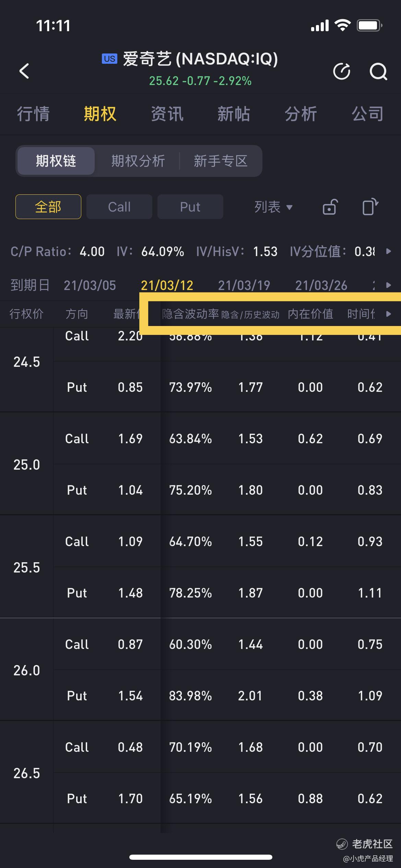Screen dimensions: 401x868
Task: Tap the US market badge icon
Action: tap(109, 59)
